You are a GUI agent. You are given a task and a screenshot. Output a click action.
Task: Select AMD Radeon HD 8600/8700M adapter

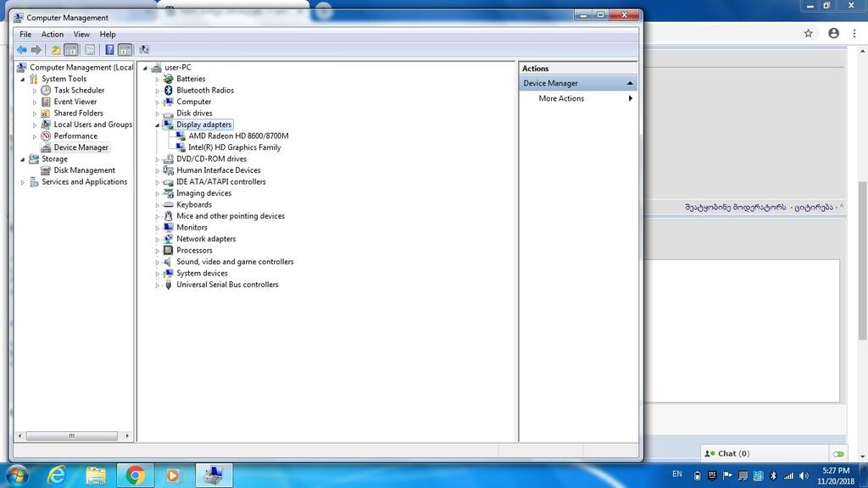tap(238, 136)
